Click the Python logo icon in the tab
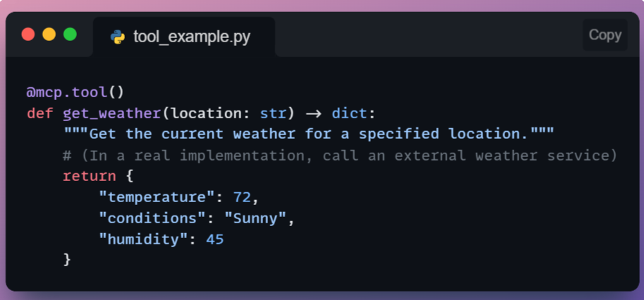The image size is (644, 300). (x=118, y=37)
